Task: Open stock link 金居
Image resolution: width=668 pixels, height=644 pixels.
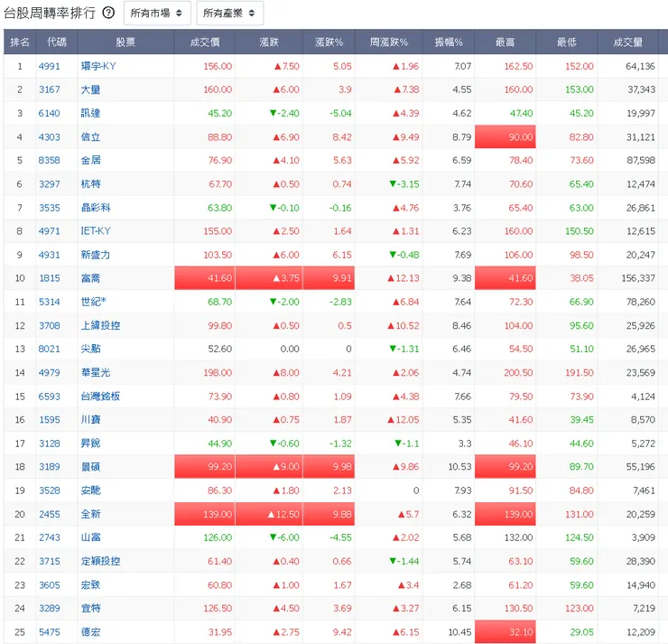Action: point(91,160)
